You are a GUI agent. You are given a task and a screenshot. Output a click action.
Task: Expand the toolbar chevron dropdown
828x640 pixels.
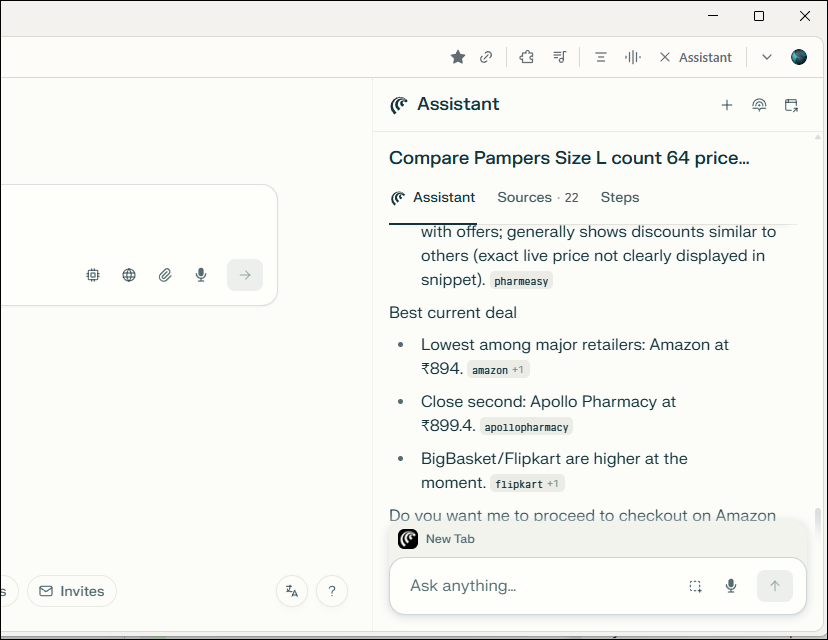click(767, 57)
